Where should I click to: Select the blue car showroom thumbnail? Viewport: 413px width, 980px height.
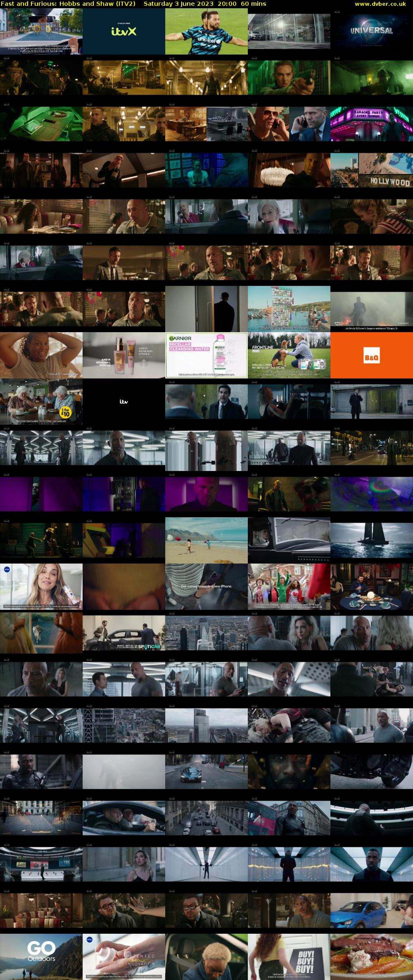click(372, 911)
